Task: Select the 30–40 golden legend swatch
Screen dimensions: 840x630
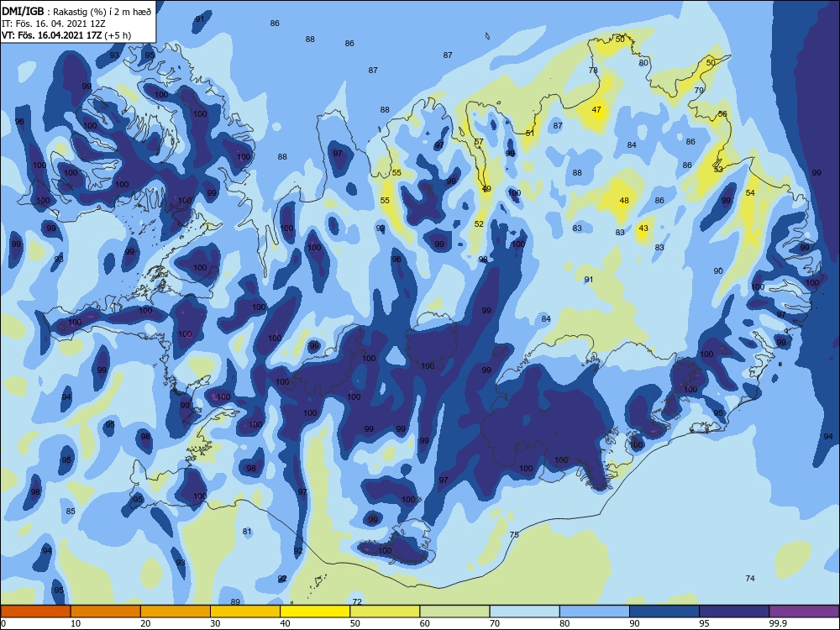Action: tap(245, 612)
